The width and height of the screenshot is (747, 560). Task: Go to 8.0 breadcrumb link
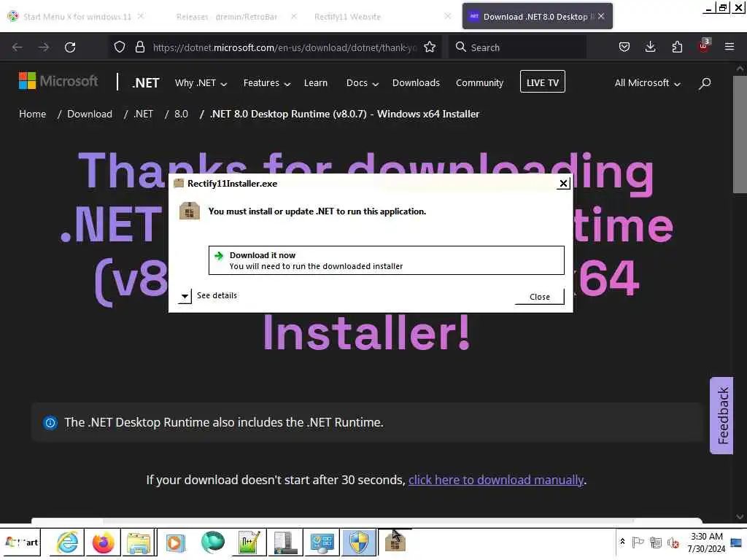[x=181, y=114]
